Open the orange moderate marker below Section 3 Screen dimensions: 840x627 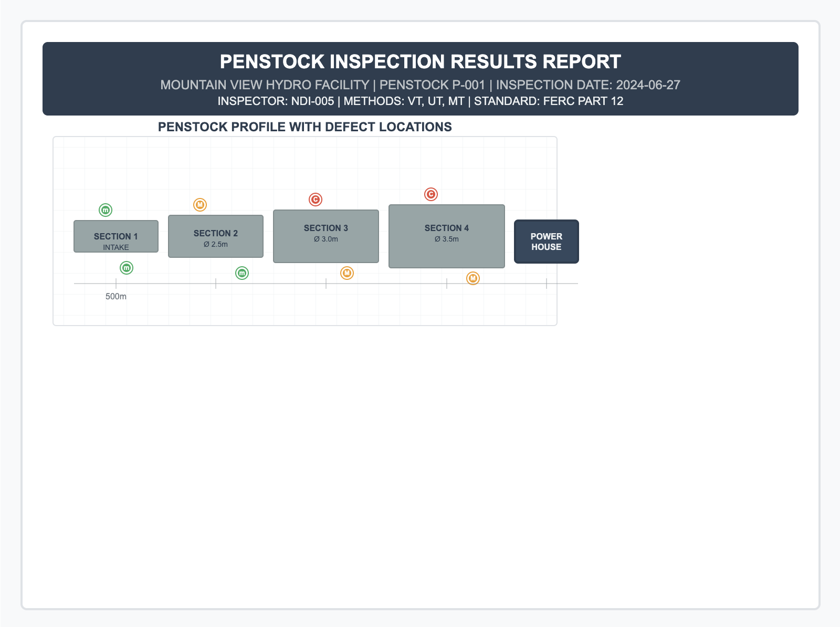(347, 273)
